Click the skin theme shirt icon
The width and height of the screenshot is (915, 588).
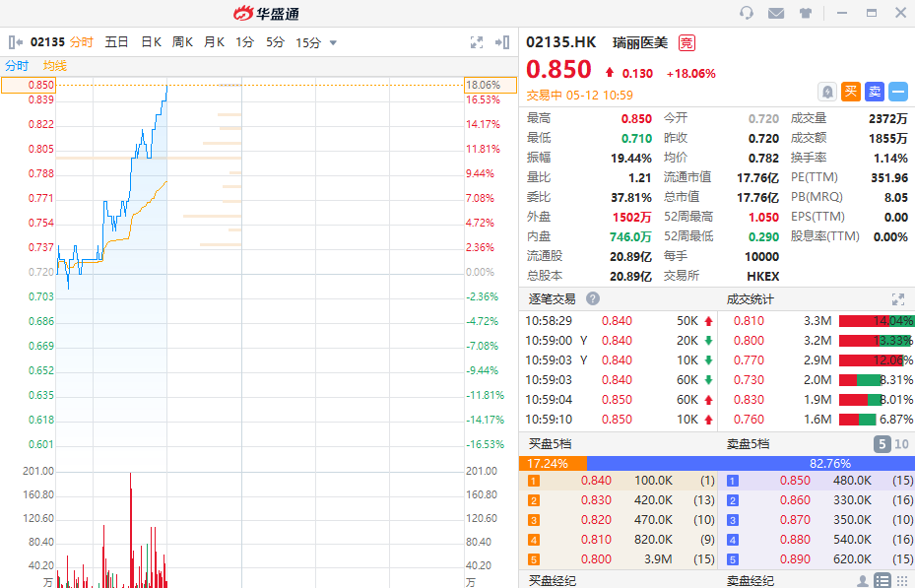pyautogui.click(x=806, y=13)
